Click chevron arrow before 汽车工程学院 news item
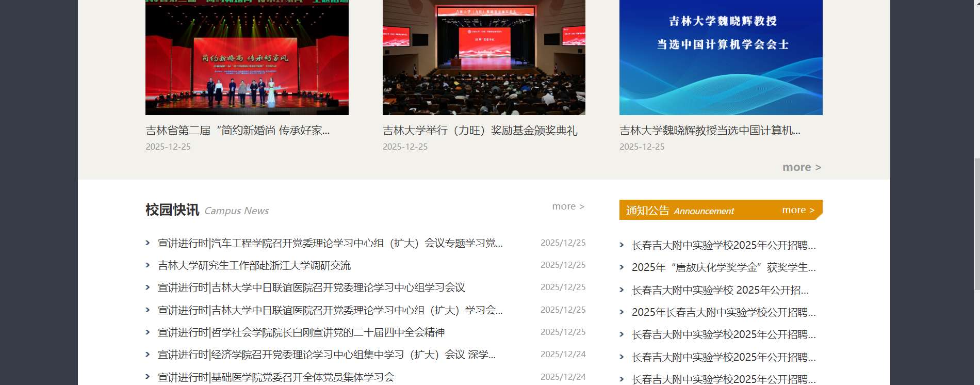This screenshot has width=980, height=385. 148,243
